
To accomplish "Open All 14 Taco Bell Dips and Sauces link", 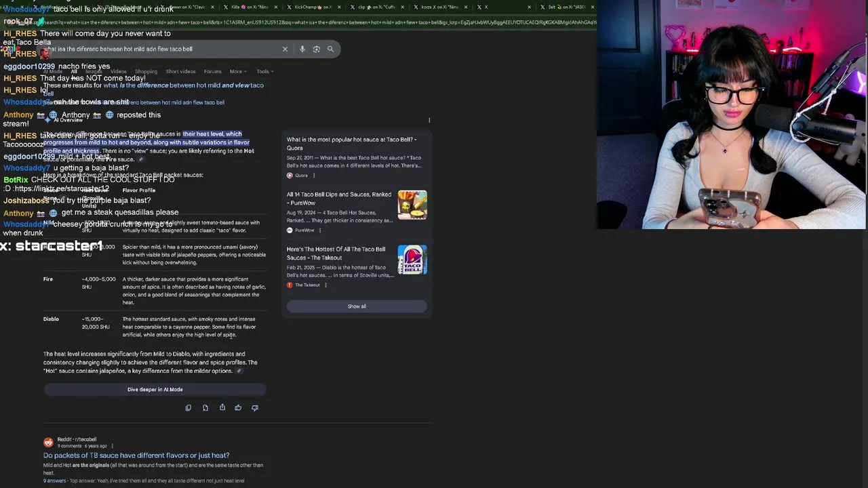I will (339, 198).
